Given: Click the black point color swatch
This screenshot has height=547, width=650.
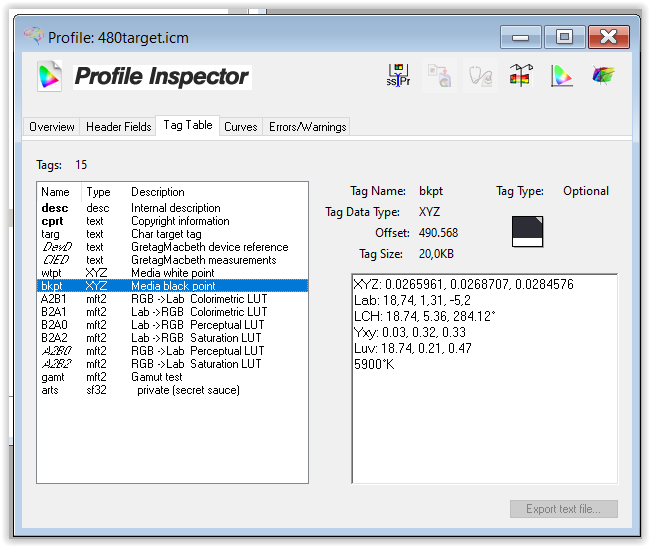Looking at the screenshot, I should click(x=527, y=231).
